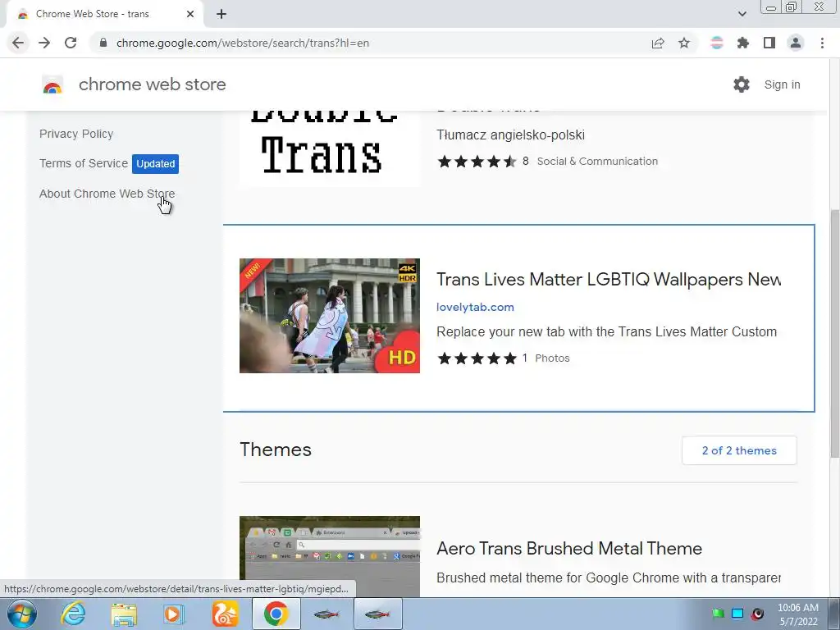The image size is (840, 630).
Task: Click the Themes section heading
Action: tap(276, 450)
